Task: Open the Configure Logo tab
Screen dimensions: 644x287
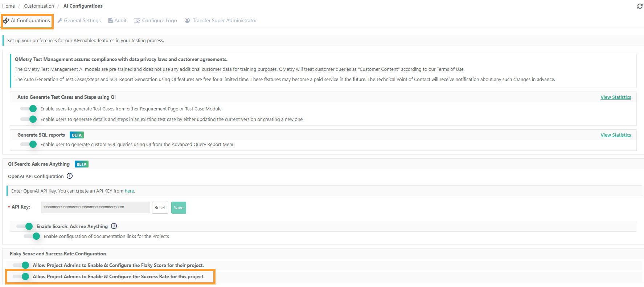Action: (156, 20)
